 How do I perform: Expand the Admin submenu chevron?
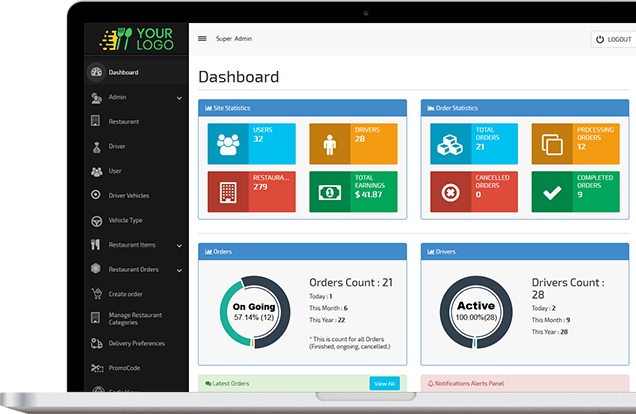(179, 98)
